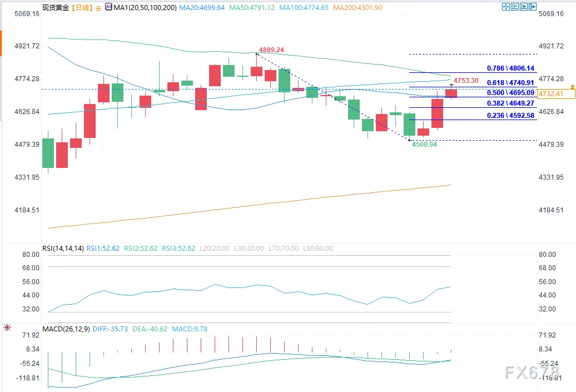
Task: Click the orange alert marker above 4732.41
Action: coord(572,87)
